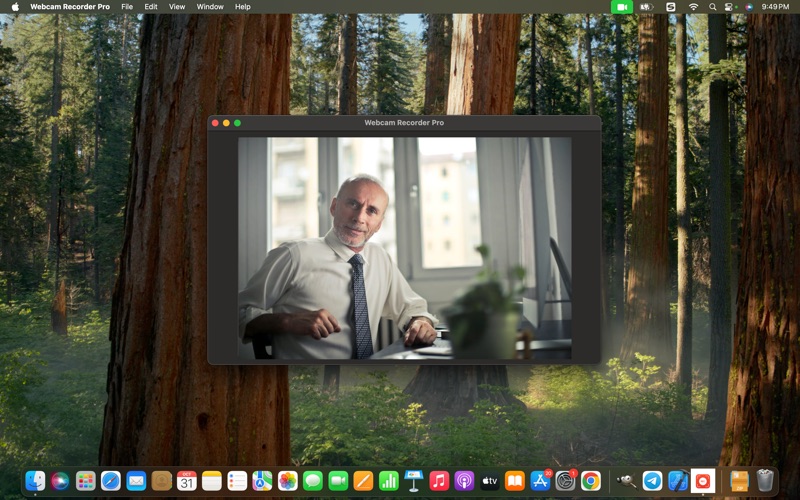The width and height of the screenshot is (800, 500).
Task: Open Xcode from the dock
Action: pos(678,481)
